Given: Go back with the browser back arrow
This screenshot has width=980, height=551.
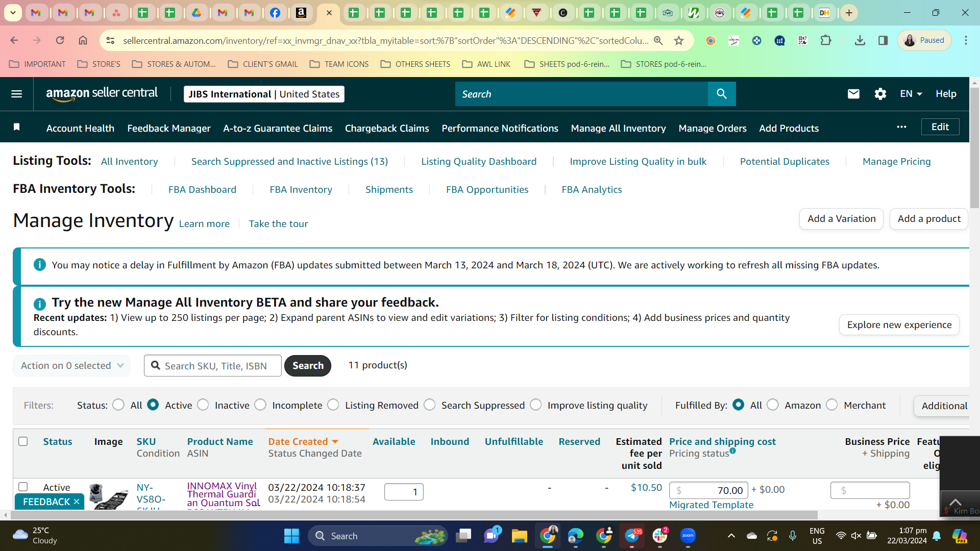Looking at the screenshot, I should [x=14, y=40].
